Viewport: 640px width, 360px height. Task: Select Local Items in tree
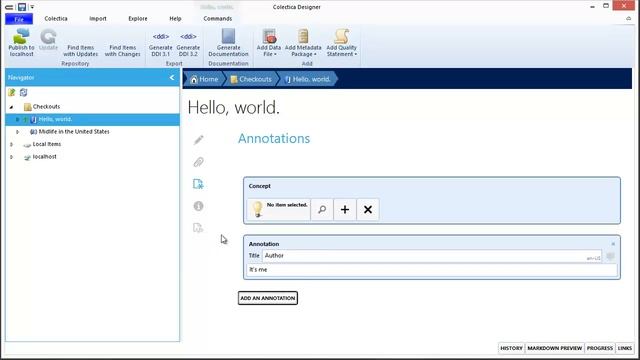tap(42, 144)
